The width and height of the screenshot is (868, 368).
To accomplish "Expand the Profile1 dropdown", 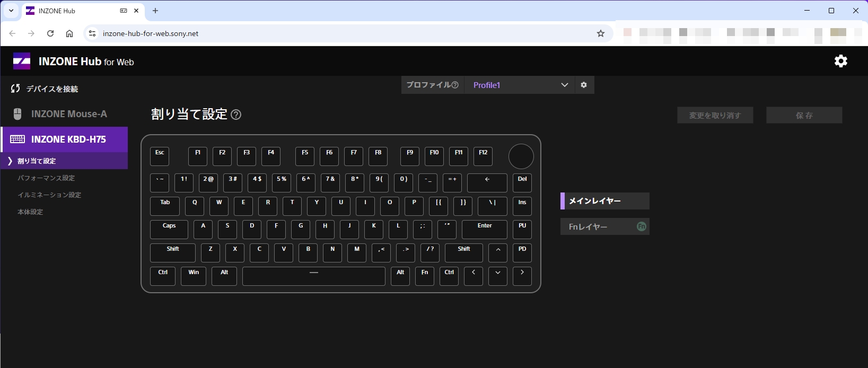I will coord(565,85).
